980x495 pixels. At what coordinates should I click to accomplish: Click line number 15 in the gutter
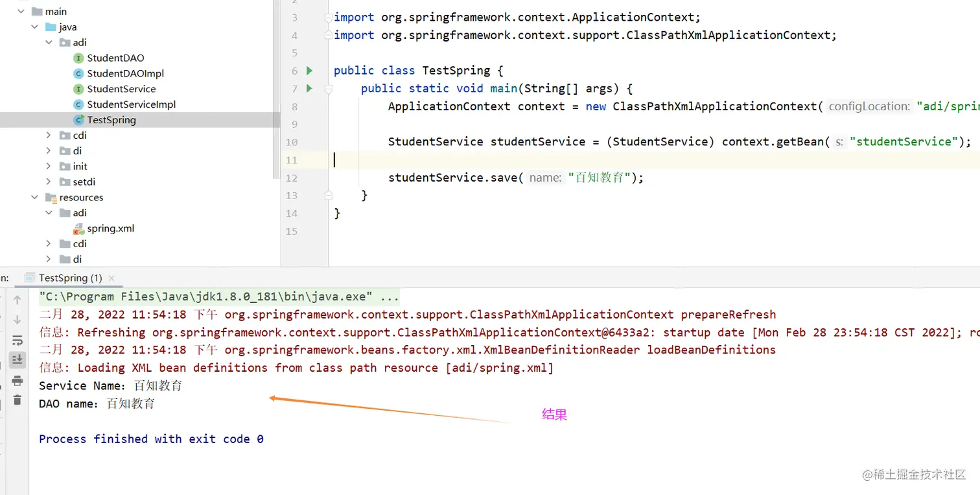click(x=292, y=231)
